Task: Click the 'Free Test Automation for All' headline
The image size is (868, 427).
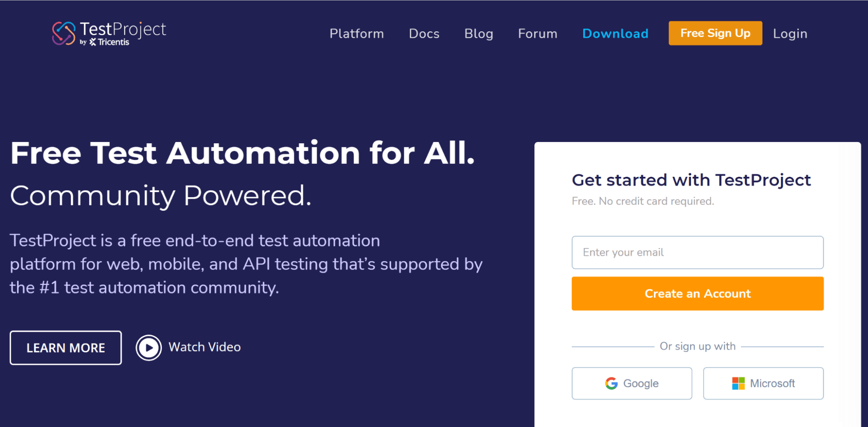Action: (x=242, y=153)
